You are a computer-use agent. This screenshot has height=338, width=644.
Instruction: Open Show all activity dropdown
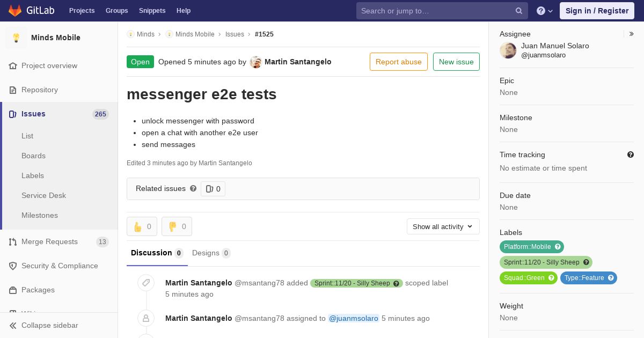[x=443, y=226]
